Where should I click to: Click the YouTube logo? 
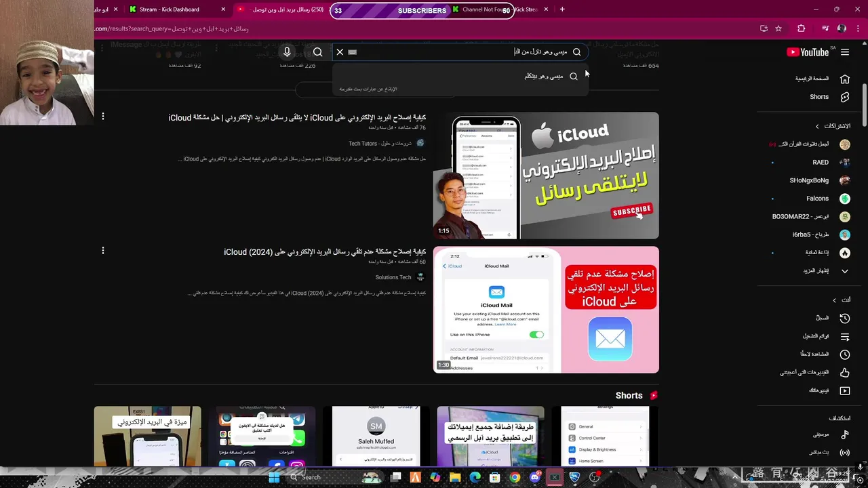tap(808, 52)
